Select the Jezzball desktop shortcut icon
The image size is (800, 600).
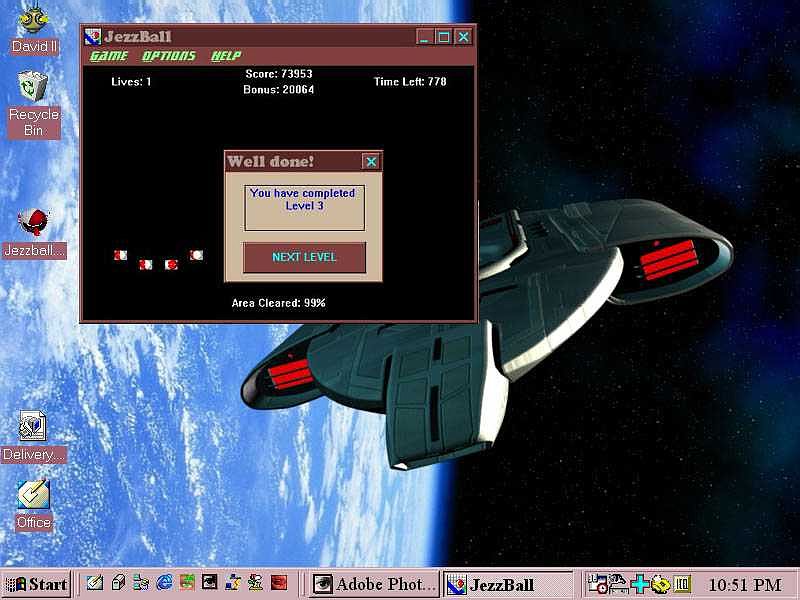[x=34, y=234]
